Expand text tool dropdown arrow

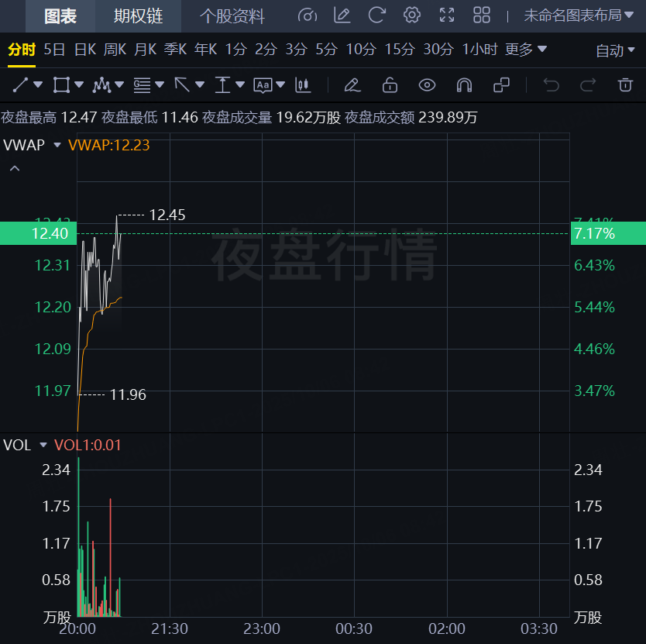[280, 85]
